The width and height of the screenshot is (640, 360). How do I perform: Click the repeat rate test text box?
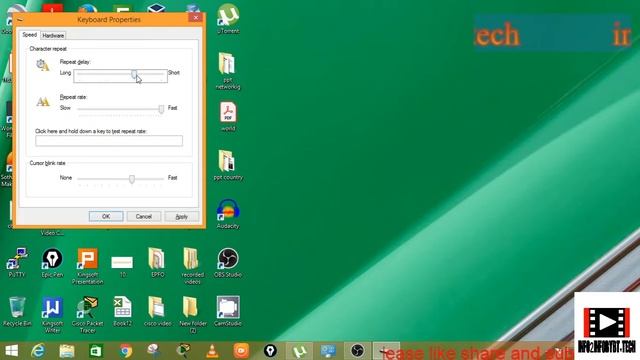[109, 141]
